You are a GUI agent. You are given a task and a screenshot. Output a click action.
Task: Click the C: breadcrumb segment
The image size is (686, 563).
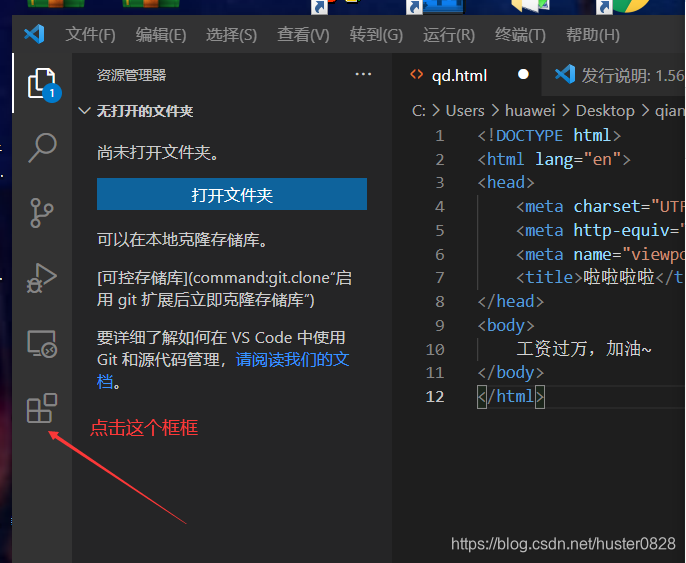click(x=419, y=111)
